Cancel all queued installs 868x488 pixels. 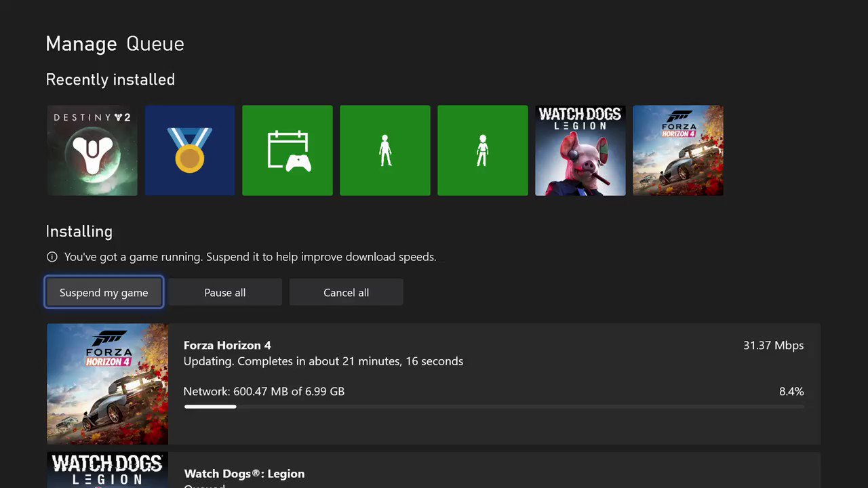click(347, 292)
